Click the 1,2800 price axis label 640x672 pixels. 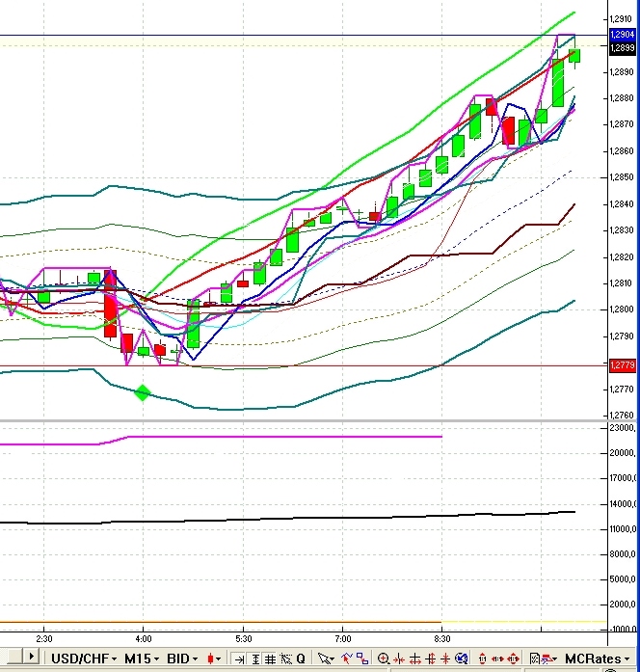[x=621, y=309]
